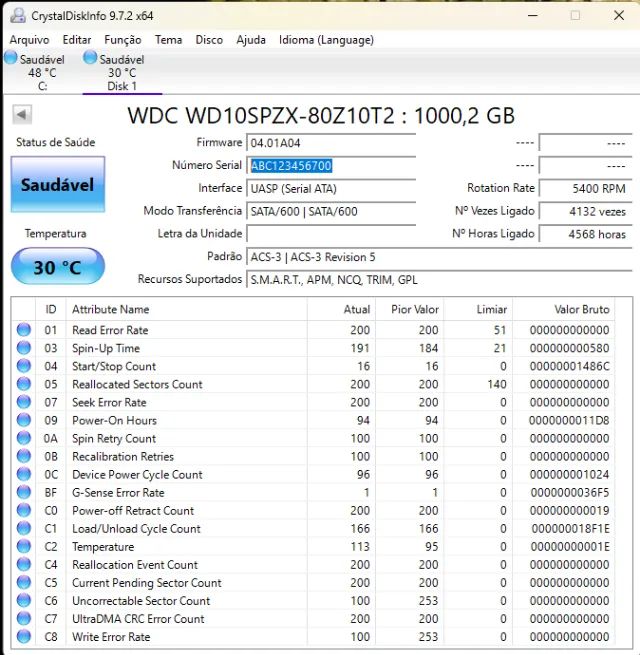Click the Nº Vezes Ligado 4132 vezes field
The width and height of the screenshot is (640, 655).
click(x=585, y=211)
